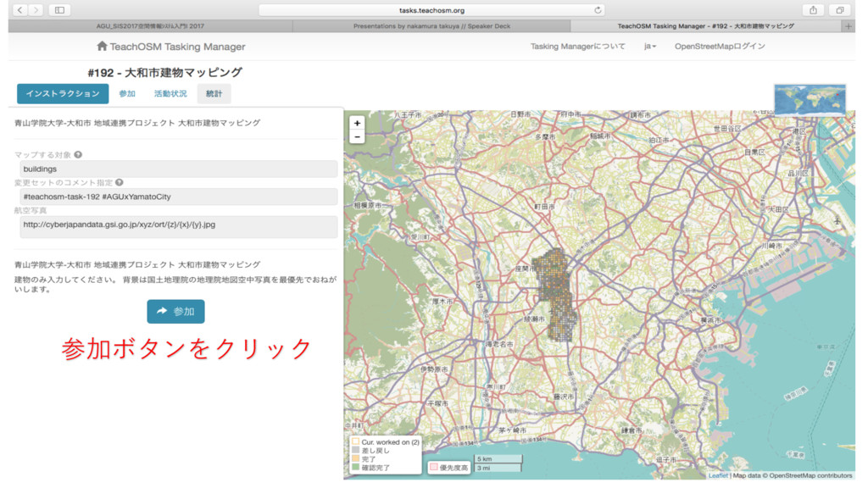Click the map zoom in (+) button
Screen dimensions: 868x488
point(357,123)
